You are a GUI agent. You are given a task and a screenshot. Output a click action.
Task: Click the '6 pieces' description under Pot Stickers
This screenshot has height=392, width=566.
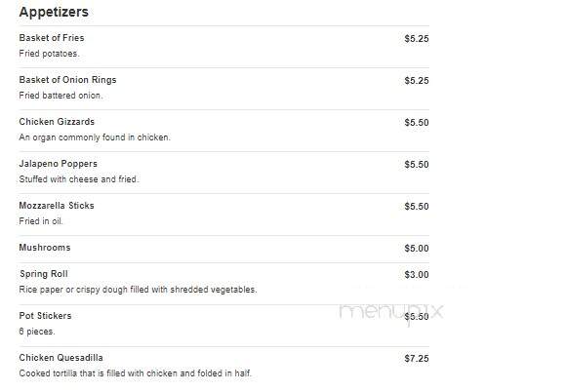(37, 332)
